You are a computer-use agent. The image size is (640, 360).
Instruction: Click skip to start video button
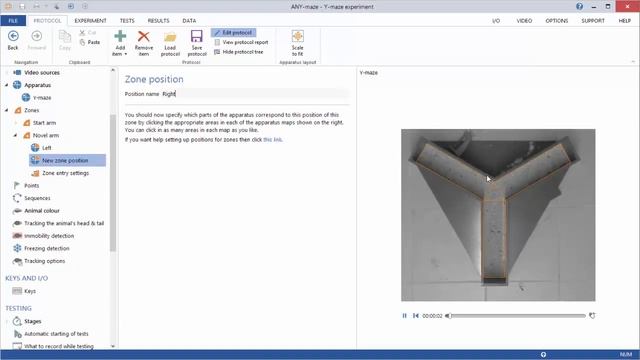[416, 316]
